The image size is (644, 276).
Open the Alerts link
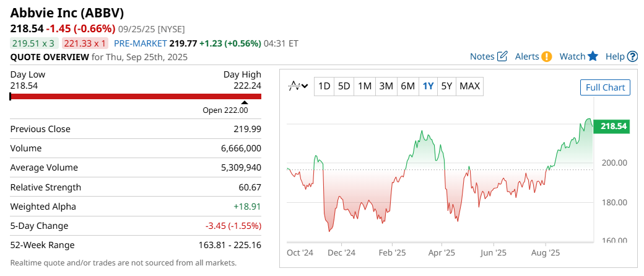pos(527,56)
